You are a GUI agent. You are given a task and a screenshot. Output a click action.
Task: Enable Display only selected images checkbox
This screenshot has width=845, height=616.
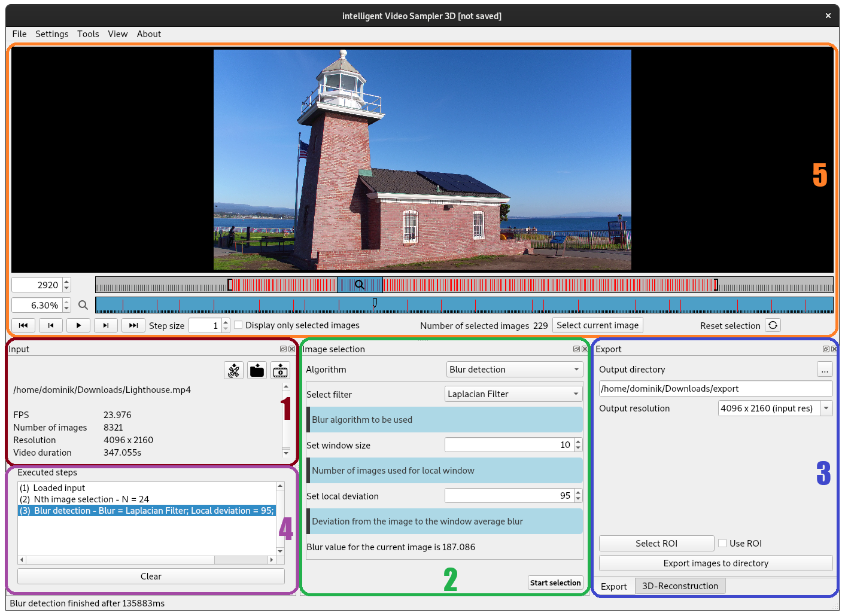pos(238,325)
